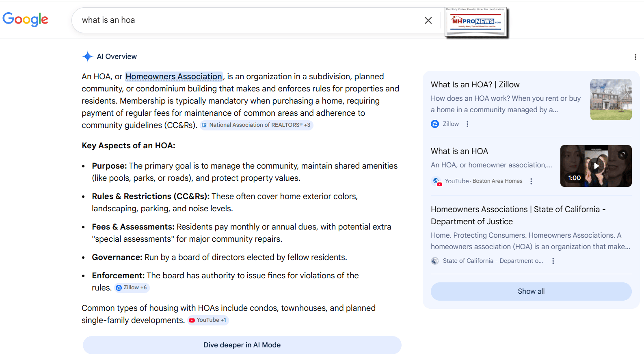Open more options for State of California result

[553, 261]
